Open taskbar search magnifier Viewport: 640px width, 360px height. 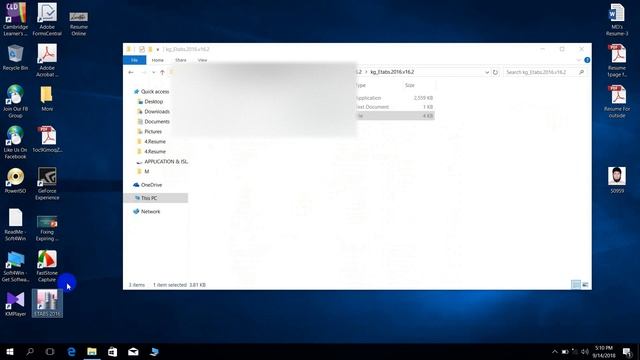[x=30, y=351]
